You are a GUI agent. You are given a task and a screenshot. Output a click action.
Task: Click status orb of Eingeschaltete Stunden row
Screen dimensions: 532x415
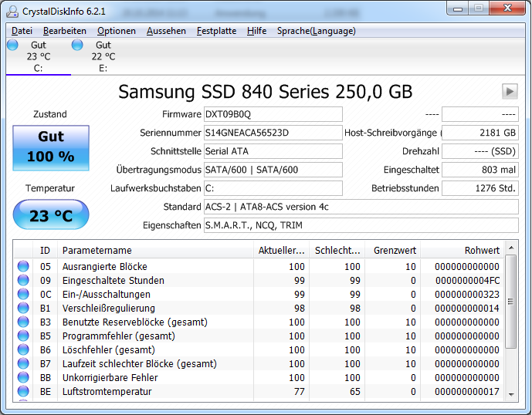point(23,280)
